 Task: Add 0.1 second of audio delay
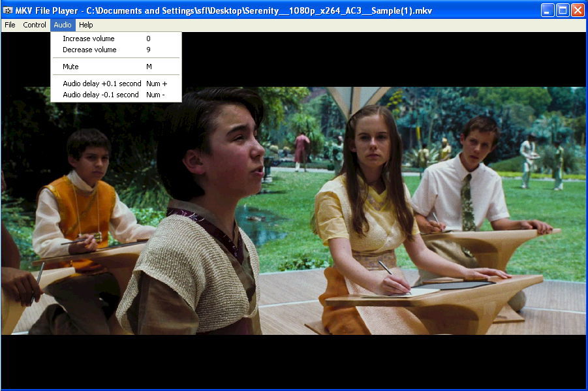click(x=98, y=84)
